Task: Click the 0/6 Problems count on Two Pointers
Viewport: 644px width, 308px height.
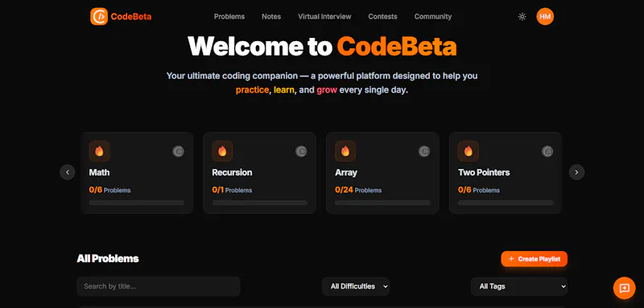Action: 479,190
